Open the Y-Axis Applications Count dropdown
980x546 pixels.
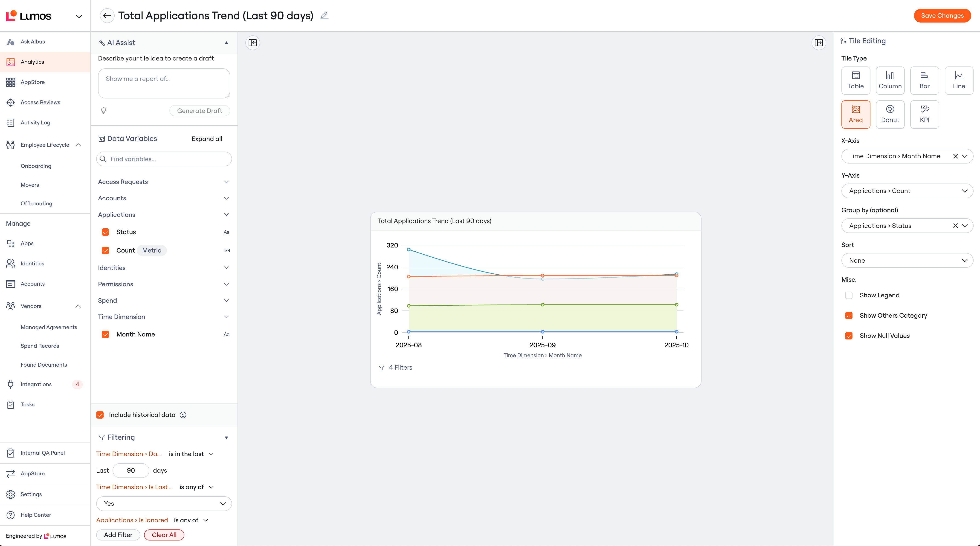point(907,191)
